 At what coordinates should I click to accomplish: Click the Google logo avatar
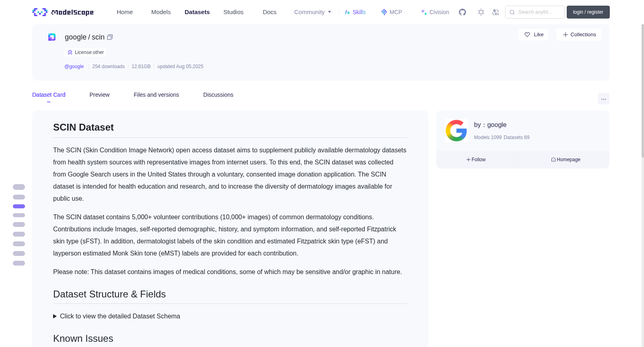456,131
